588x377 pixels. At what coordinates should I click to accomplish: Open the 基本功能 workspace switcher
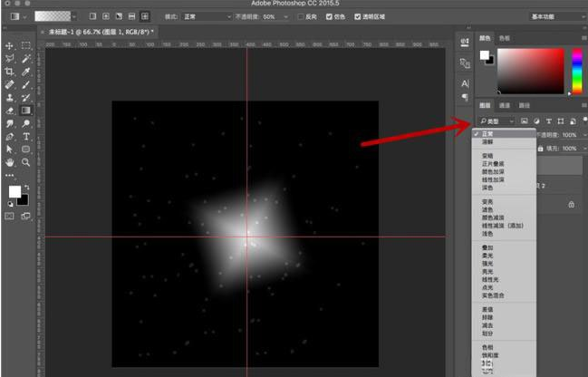click(558, 16)
